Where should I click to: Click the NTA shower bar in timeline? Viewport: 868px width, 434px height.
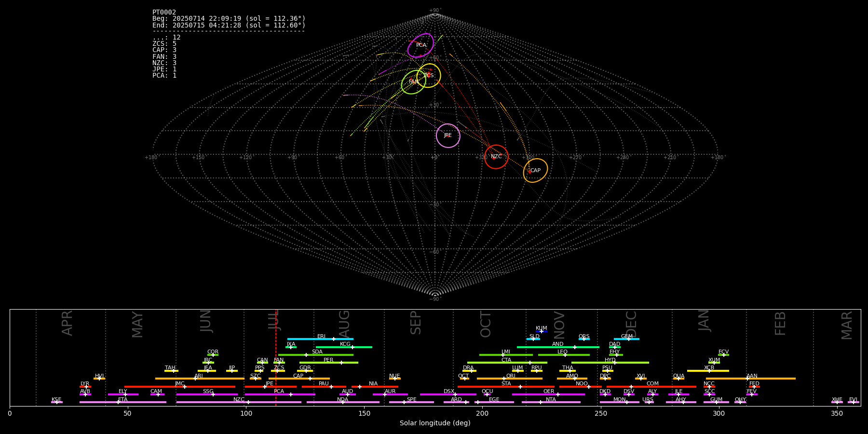pyautogui.click(x=551, y=402)
